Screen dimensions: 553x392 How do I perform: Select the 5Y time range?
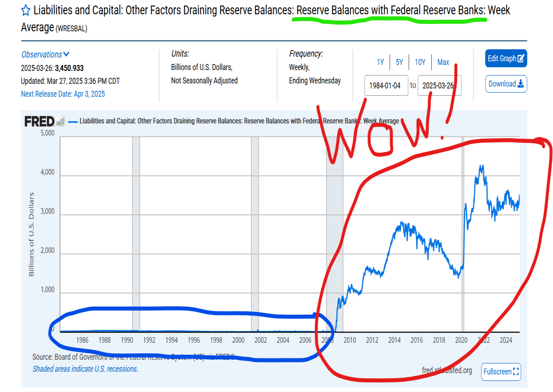click(399, 62)
